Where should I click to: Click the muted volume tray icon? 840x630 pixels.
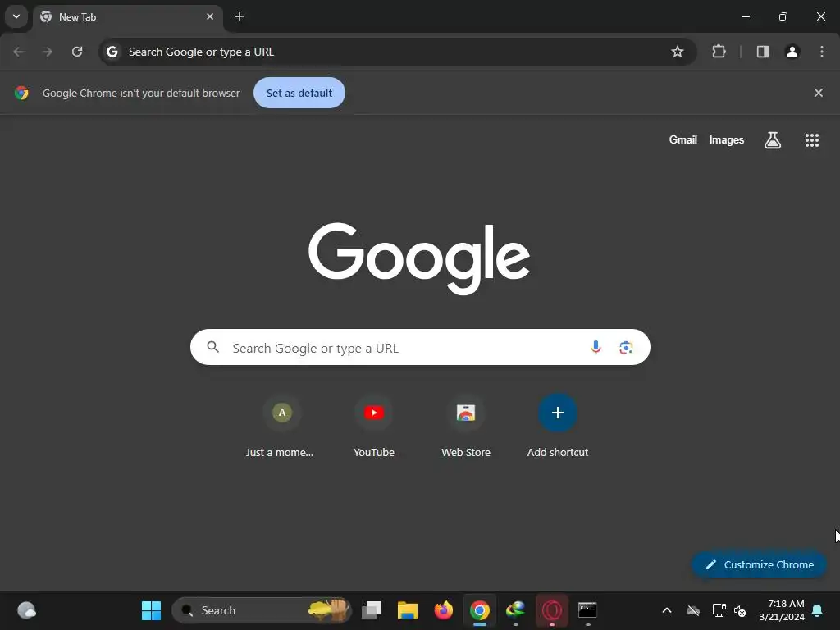pos(740,610)
